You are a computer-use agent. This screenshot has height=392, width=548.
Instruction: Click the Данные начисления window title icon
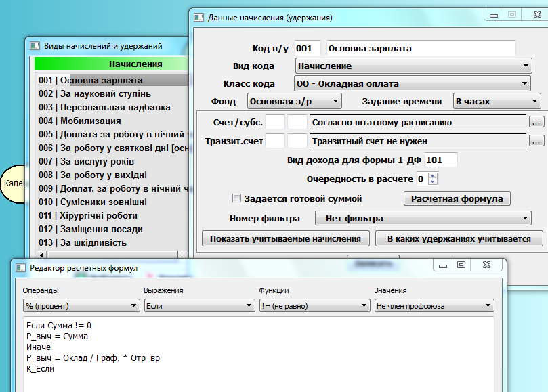198,17
